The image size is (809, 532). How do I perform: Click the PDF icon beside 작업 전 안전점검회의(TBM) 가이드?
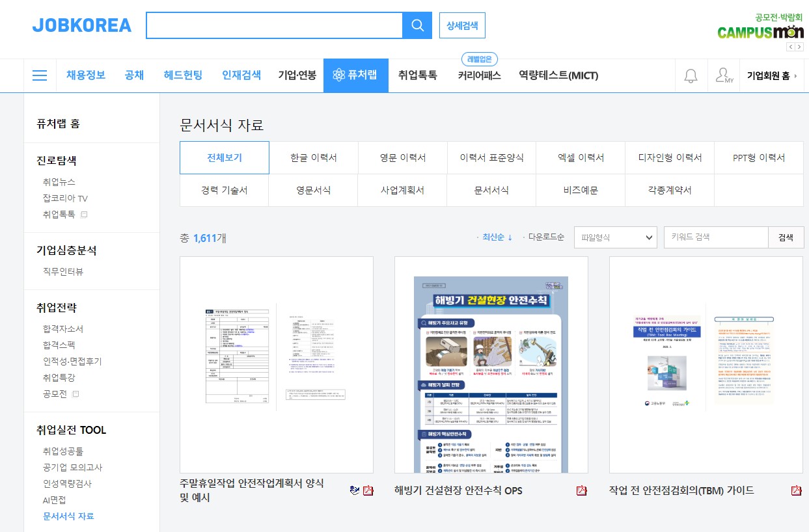[795, 491]
